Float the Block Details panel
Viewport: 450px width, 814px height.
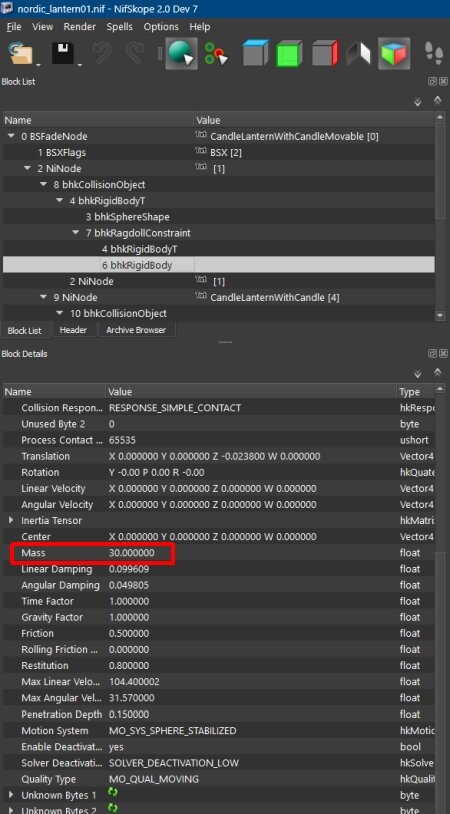pos(432,354)
